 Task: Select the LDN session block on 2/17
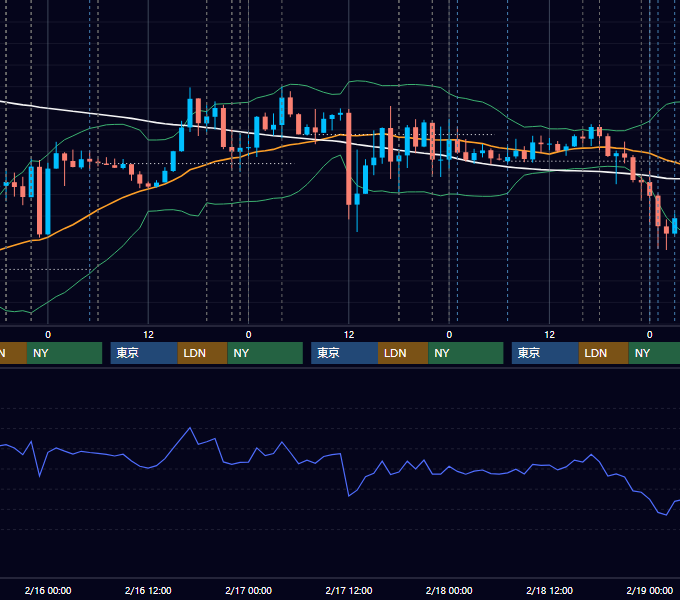click(403, 353)
